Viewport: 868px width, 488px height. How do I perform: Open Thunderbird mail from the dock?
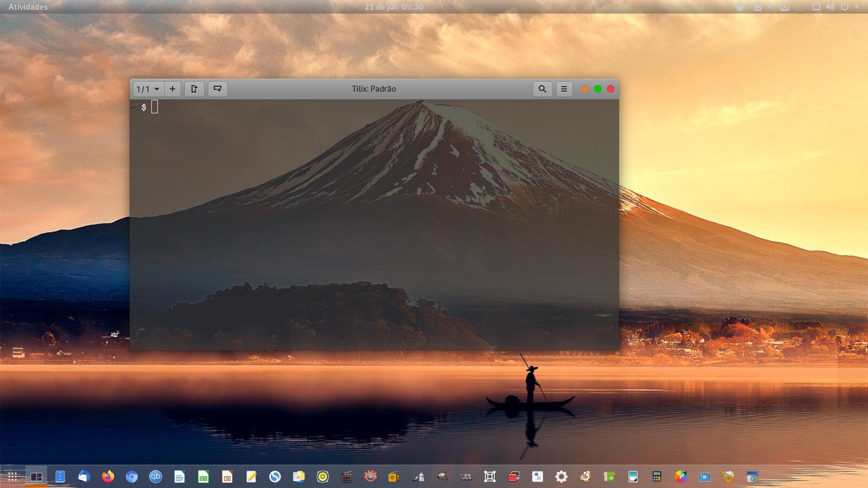point(84,477)
